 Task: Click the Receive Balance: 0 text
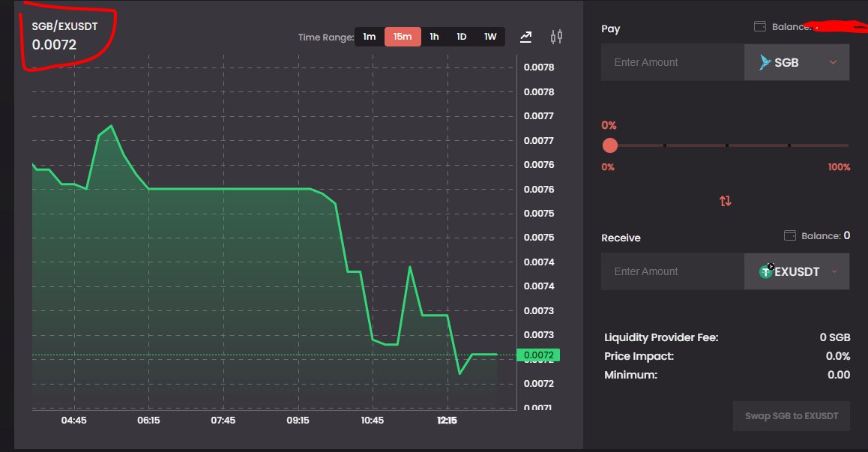point(825,236)
